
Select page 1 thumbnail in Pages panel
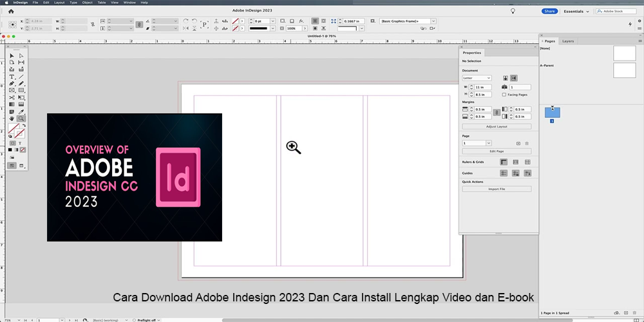click(x=553, y=113)
